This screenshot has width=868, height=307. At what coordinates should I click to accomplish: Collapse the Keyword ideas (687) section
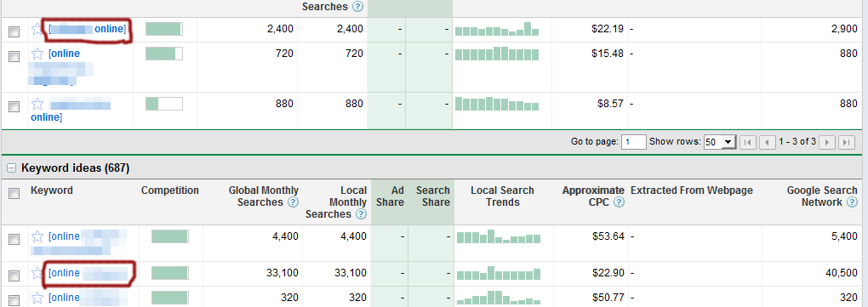point(10,168)
